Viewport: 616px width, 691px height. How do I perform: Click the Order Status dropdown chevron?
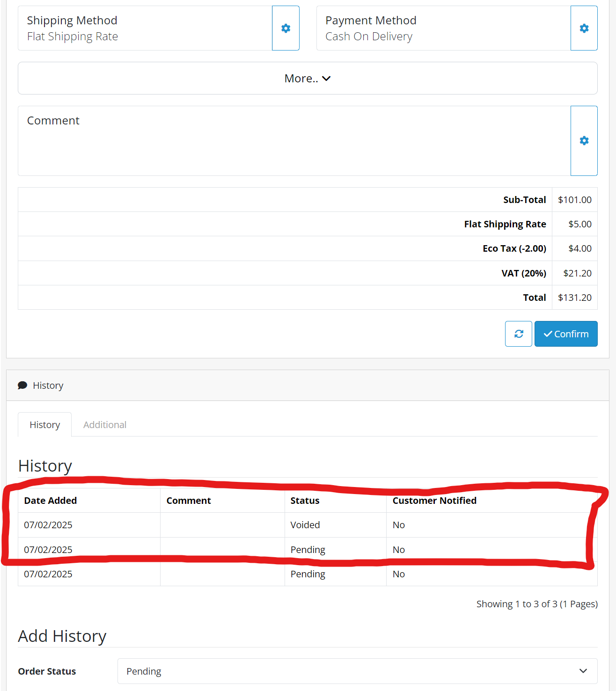click(x=583, y=671)
